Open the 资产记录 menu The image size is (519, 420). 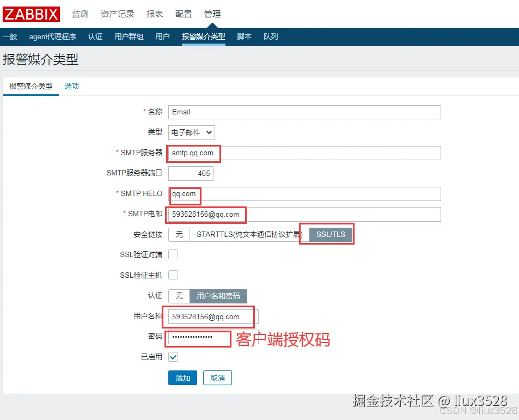pos(117,14)
